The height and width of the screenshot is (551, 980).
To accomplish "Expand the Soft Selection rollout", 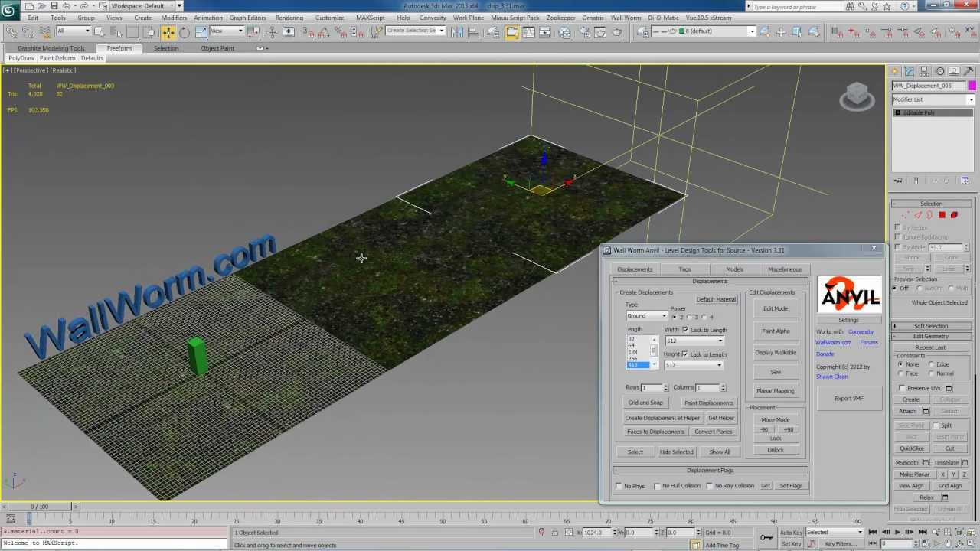I will pos(931,326).
